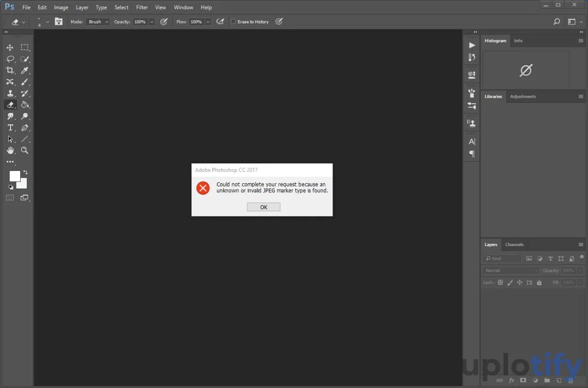This screenshot has width=588, height=388.
Task: Open the Image menu
Action: pos(61,7)
